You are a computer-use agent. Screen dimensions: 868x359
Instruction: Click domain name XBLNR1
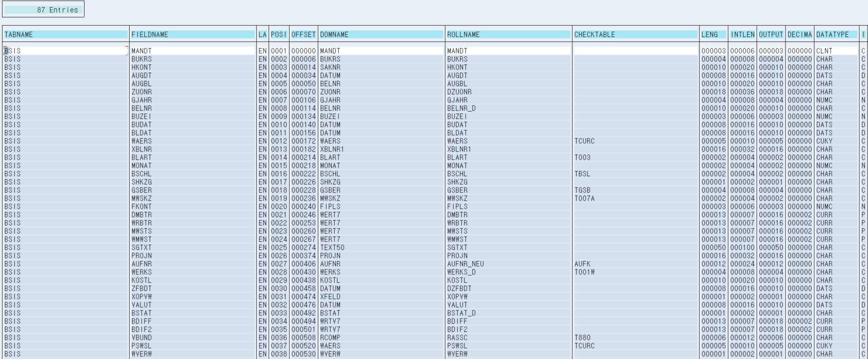tap(332, 149)
